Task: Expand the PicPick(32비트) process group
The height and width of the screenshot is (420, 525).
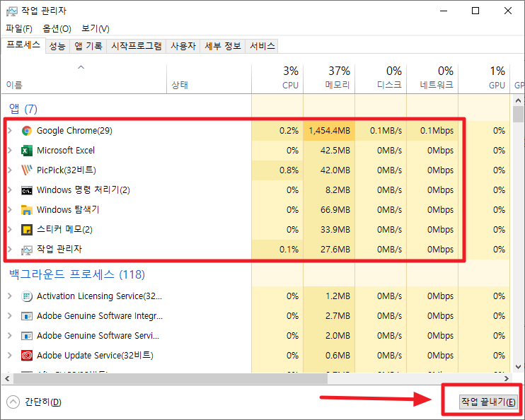Action: pos(10,170)
